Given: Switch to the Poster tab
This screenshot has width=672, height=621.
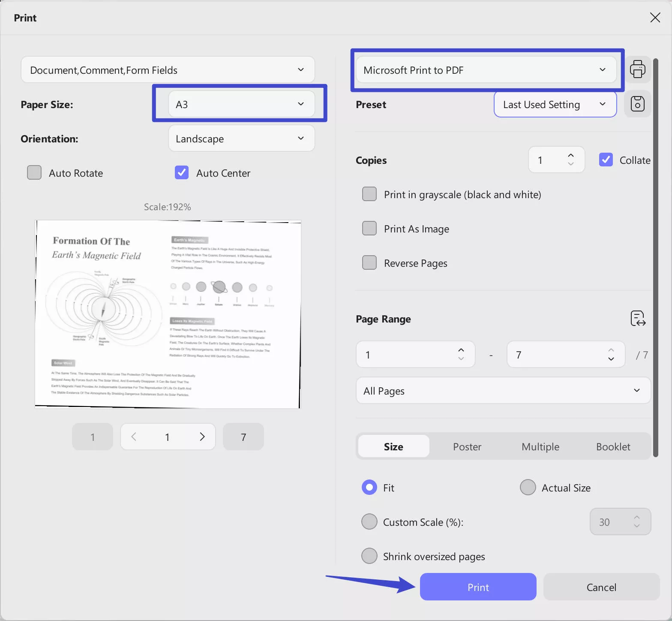Looking at the screenshot, I should [x=467, y=446].
